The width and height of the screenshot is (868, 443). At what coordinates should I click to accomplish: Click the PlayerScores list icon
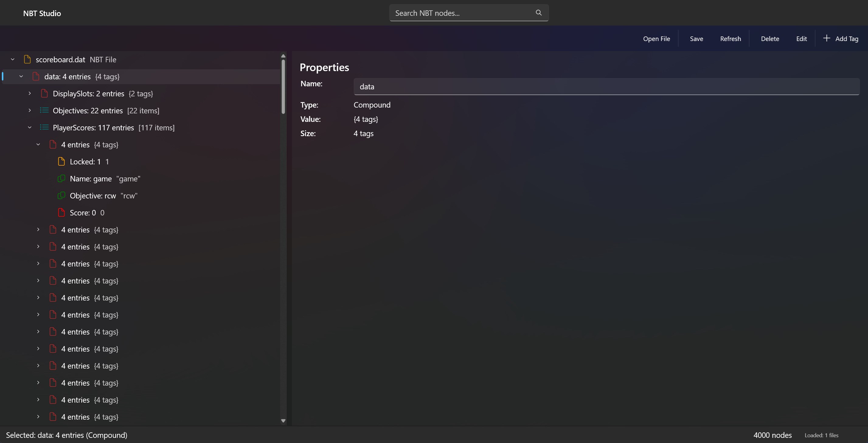tap(44, 128)
